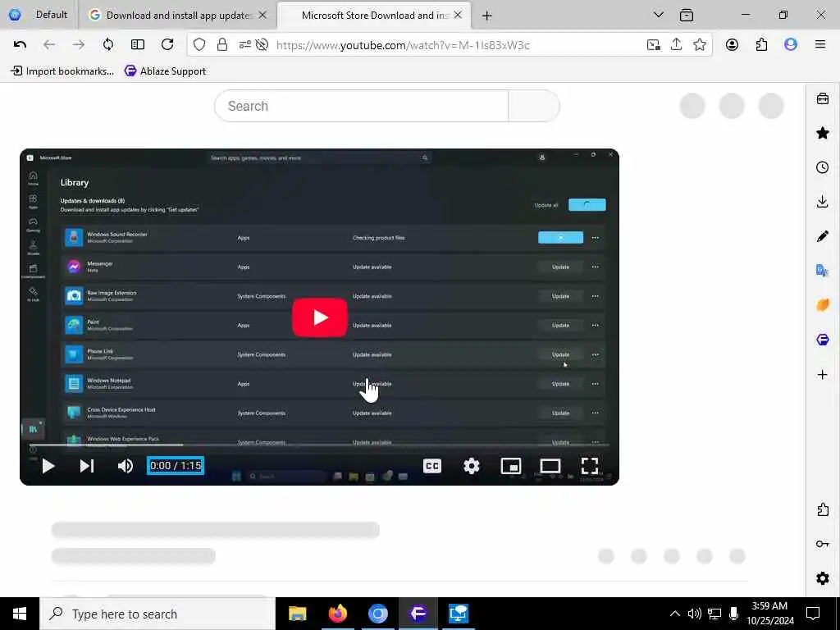Click the forward navigation arrow
The image size is (840, 630).
coord(79,45)
